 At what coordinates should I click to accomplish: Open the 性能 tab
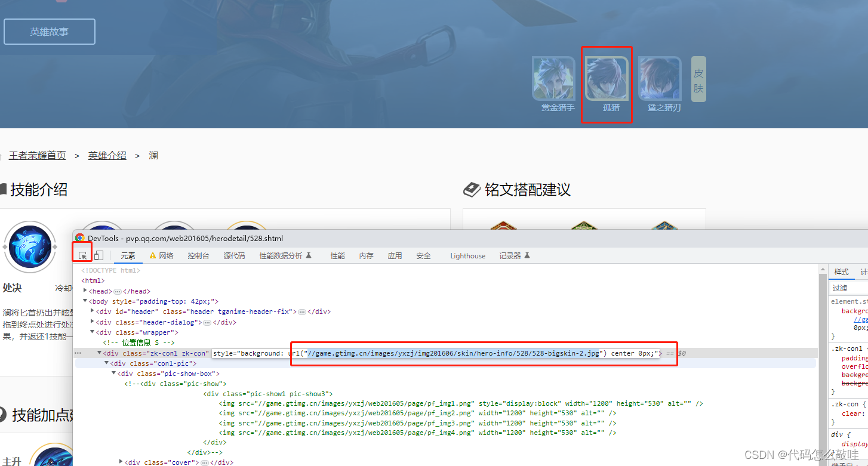click(338, 255)
